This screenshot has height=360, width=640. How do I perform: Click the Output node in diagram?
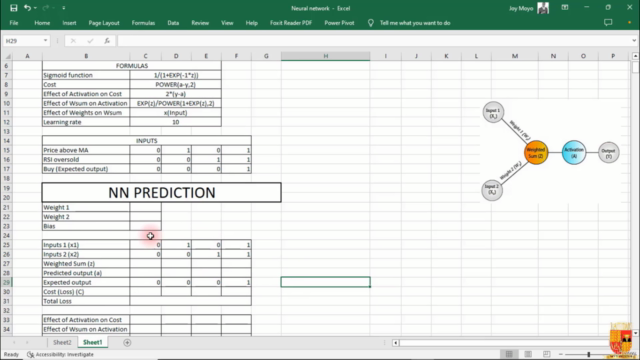(x=609, y=153)
